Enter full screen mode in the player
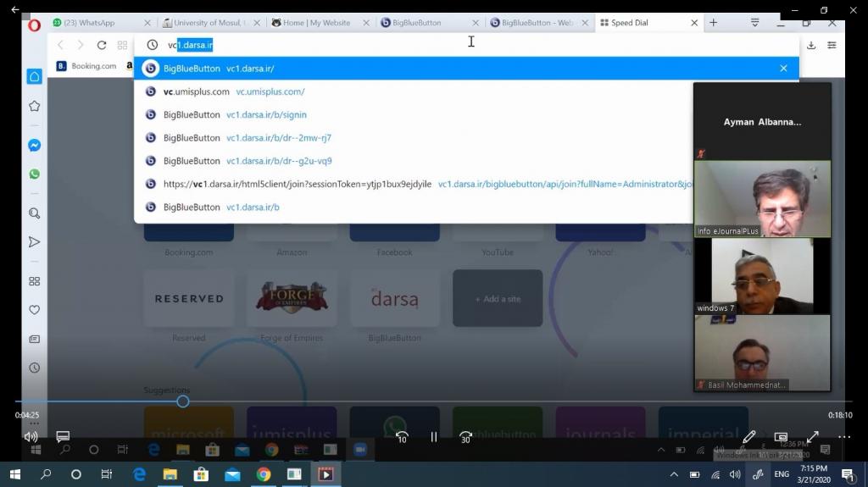This screenshot has height=487, width=868. tap(812, 437)
